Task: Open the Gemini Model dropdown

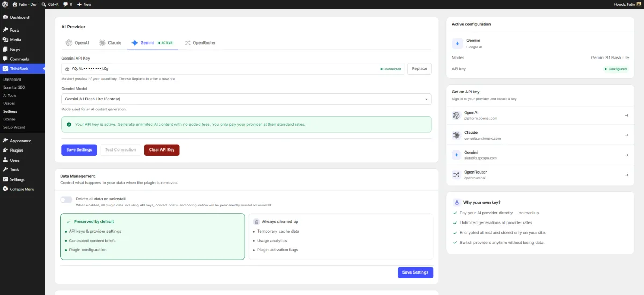Action: tap(247, 99)
